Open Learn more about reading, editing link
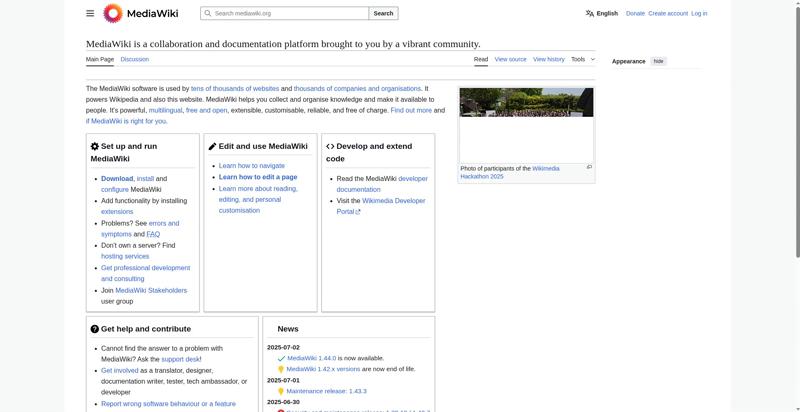 tap(258, 199)
